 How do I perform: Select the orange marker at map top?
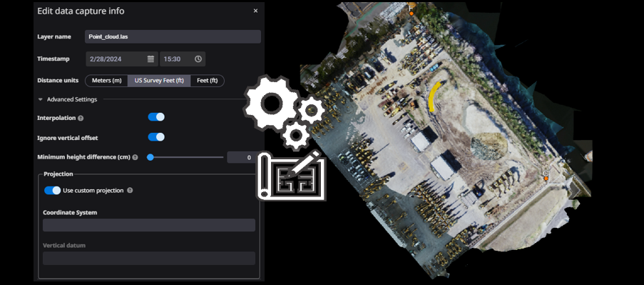pos(411,13)
